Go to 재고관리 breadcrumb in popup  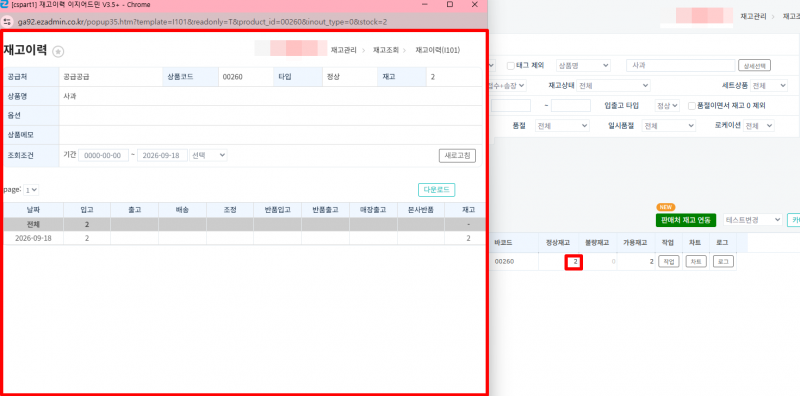point(344,50)
